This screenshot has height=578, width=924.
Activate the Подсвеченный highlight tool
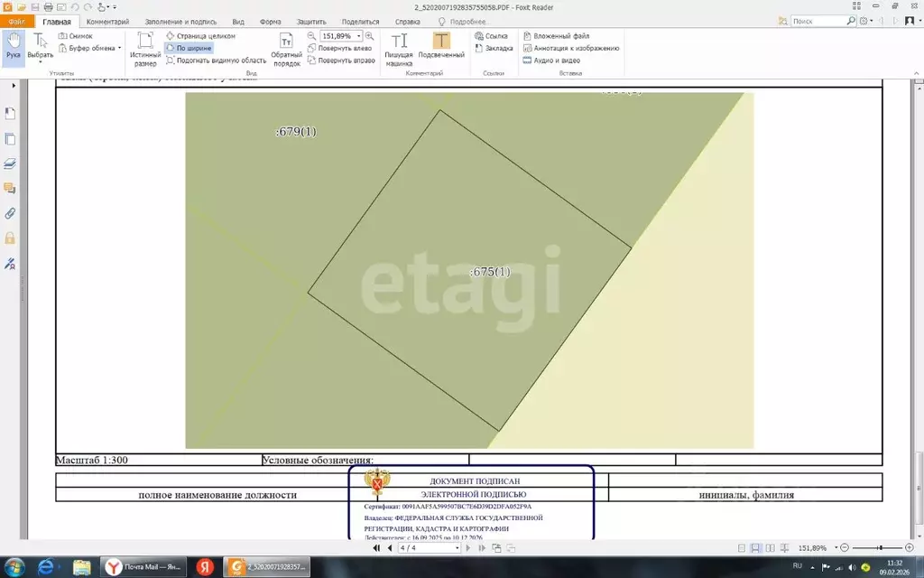click(x=441, y=49)
